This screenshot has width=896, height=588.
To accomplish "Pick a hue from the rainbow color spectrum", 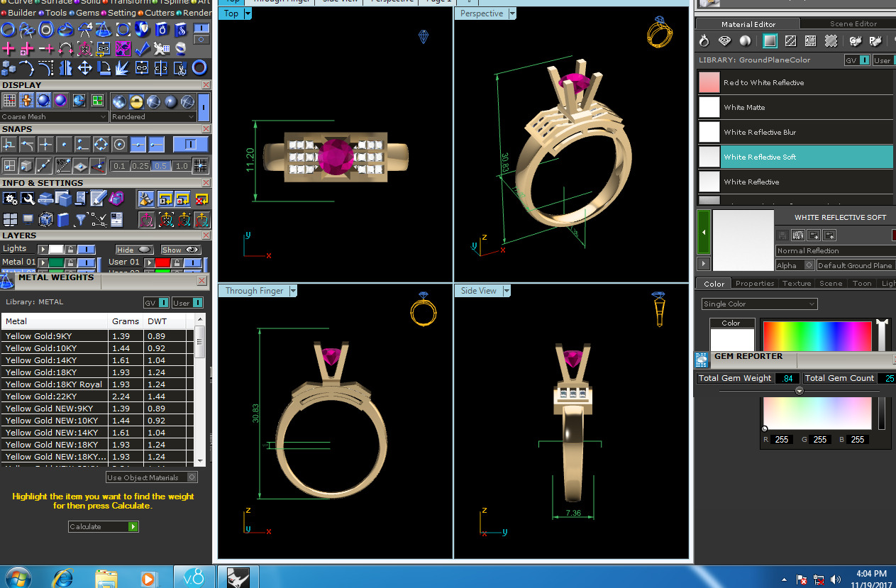I will [x=817, y=335].
